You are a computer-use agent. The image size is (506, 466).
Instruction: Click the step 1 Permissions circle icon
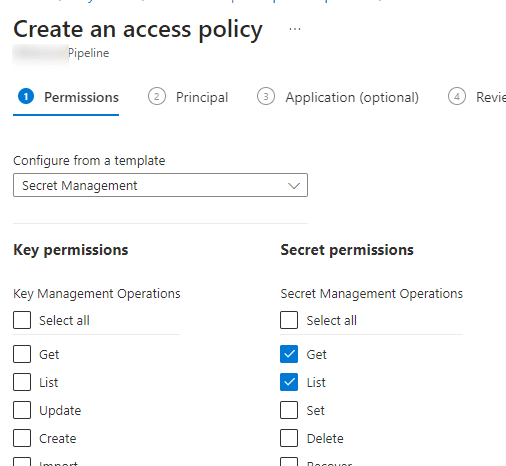pyautogui.click(x=26, y=96)
